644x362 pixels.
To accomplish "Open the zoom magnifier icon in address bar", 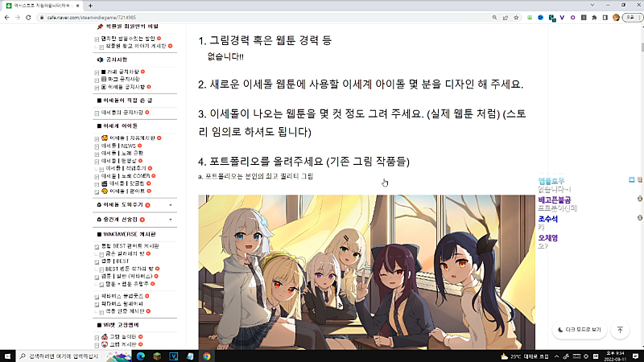I will 494,18.
